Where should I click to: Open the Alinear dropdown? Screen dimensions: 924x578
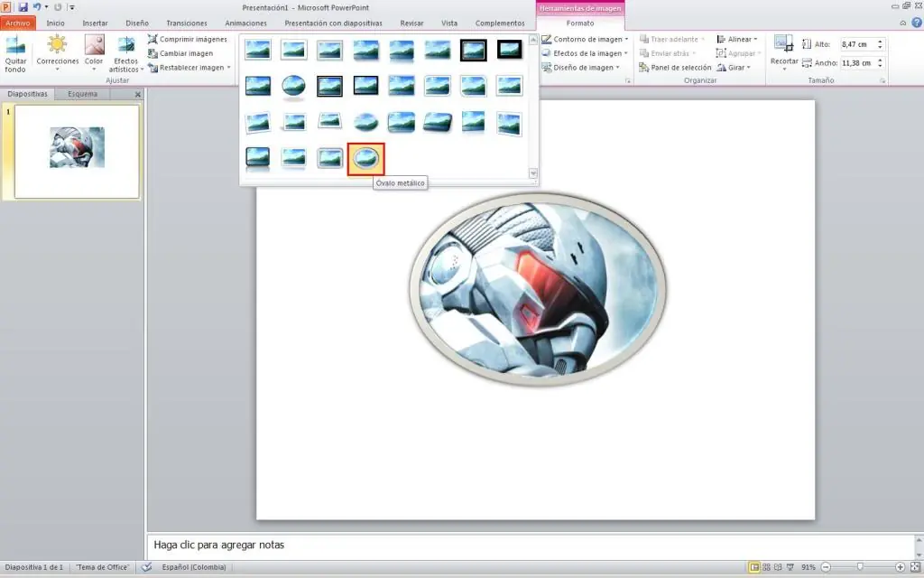(737, 39)
